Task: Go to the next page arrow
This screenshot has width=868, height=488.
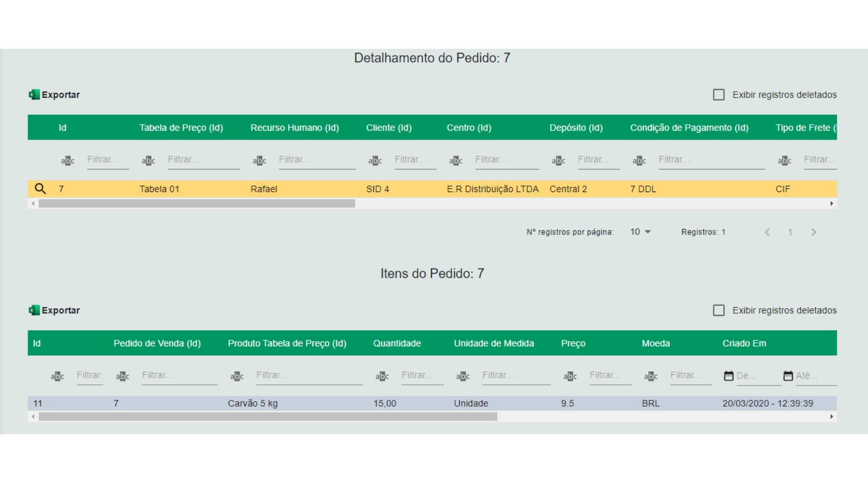Action: click(814, 232)
